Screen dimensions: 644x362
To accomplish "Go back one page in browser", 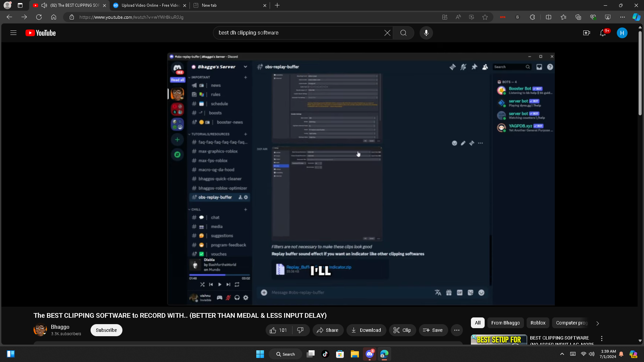I will click(x=9, y=17).
